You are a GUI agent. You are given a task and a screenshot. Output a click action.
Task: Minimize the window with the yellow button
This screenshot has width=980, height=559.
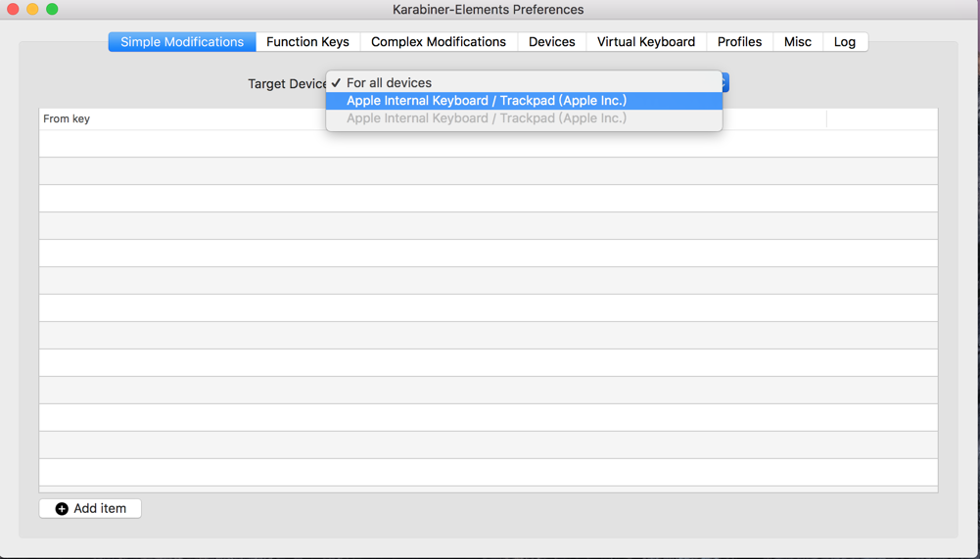tap(32, 10)
